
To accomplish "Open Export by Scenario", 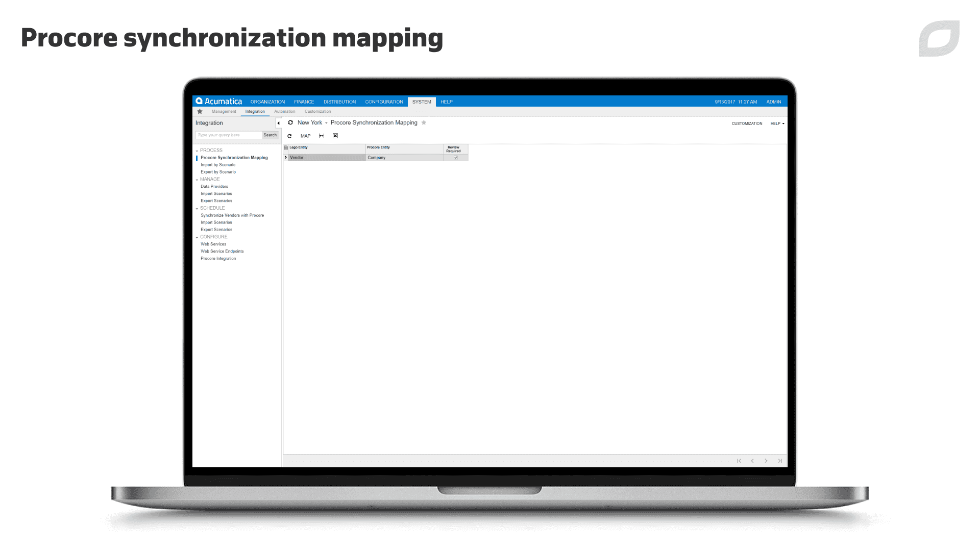I will (x=218, y=172).
